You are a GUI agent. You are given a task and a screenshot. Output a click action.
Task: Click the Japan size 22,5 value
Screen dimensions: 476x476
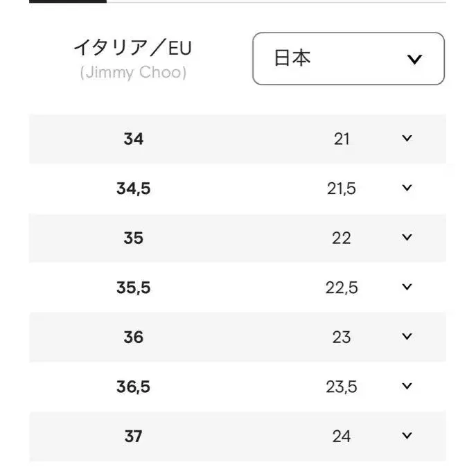click(x=342, y=288)
